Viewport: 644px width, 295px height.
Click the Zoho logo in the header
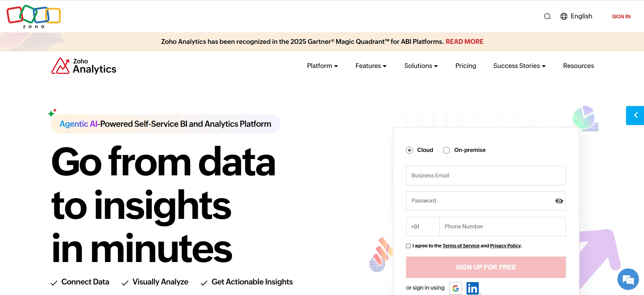[34, 16]
